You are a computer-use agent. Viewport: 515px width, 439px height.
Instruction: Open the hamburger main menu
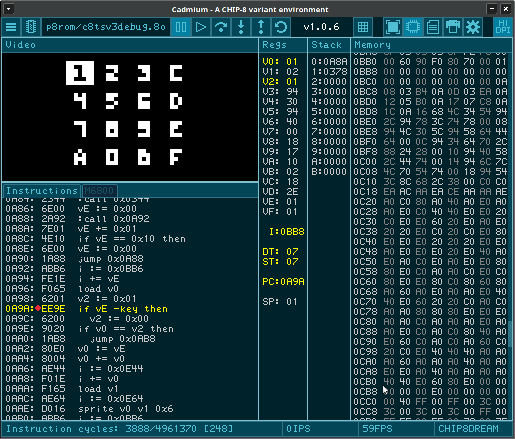(x=11, y=27)
